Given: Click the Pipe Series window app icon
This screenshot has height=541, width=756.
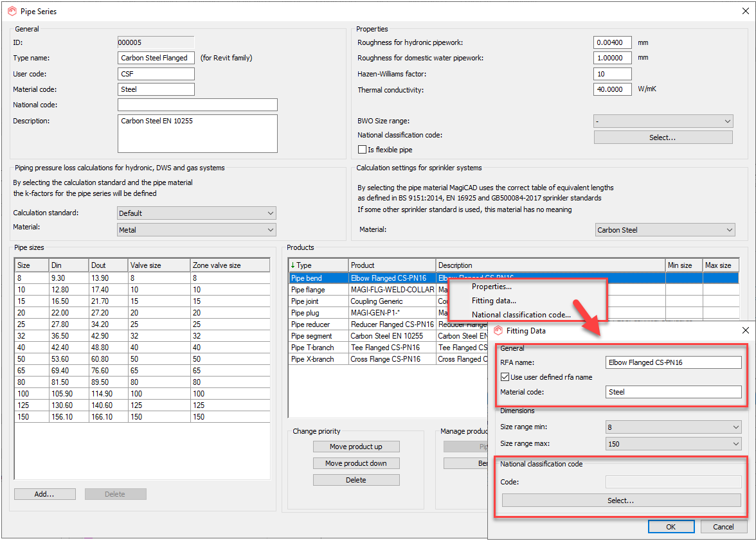Looking at the screenshot, I should 12,11.
